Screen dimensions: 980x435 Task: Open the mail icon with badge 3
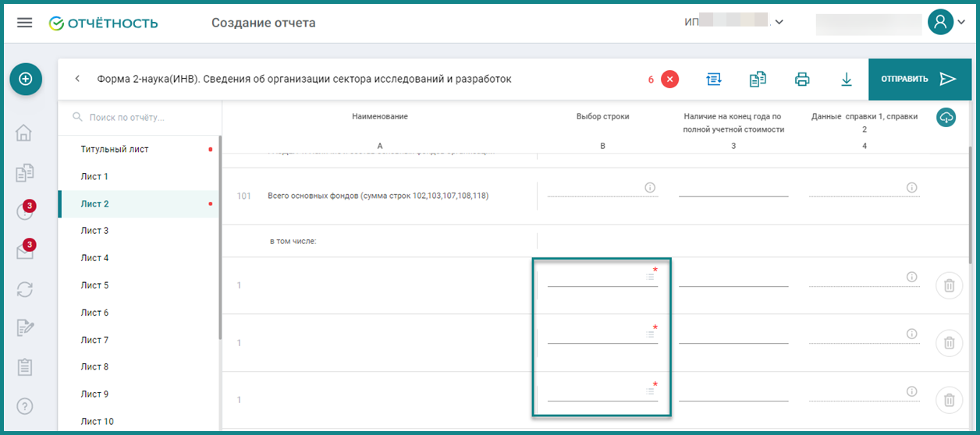point(25,250)
